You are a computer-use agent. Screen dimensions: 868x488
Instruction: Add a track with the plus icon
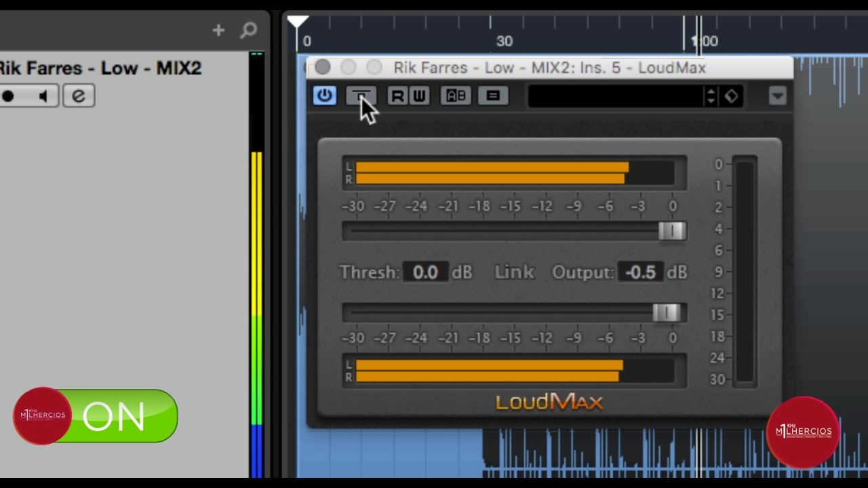click(x=218, y=30)
